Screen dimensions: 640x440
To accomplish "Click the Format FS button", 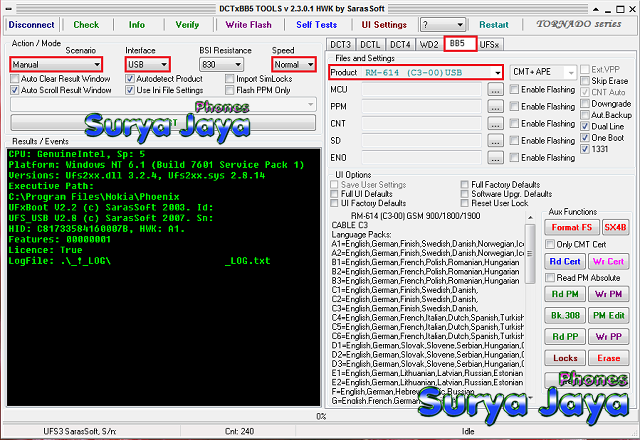I will click(x=571, y=227).
